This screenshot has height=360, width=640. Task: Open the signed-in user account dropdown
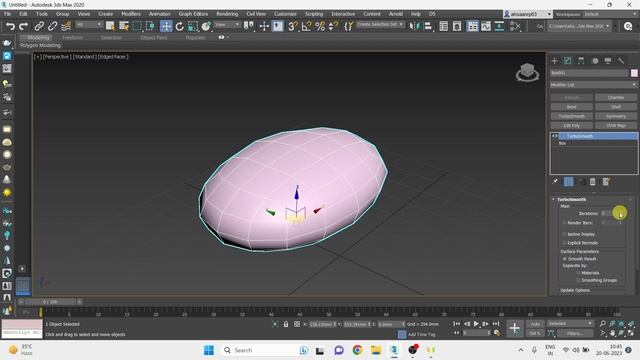[527, 14]
